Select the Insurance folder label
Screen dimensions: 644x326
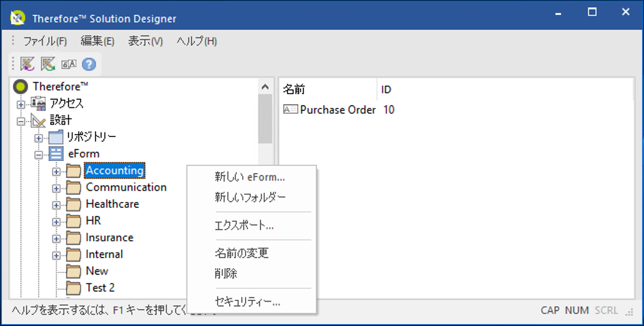tap(109, 238)
